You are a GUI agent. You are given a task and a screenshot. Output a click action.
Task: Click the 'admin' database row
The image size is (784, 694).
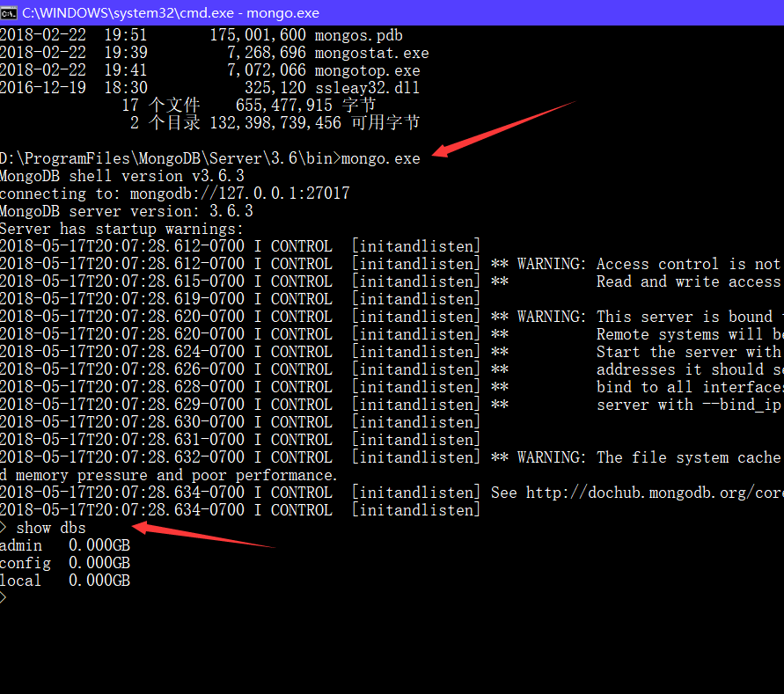(x=65, y=545)
